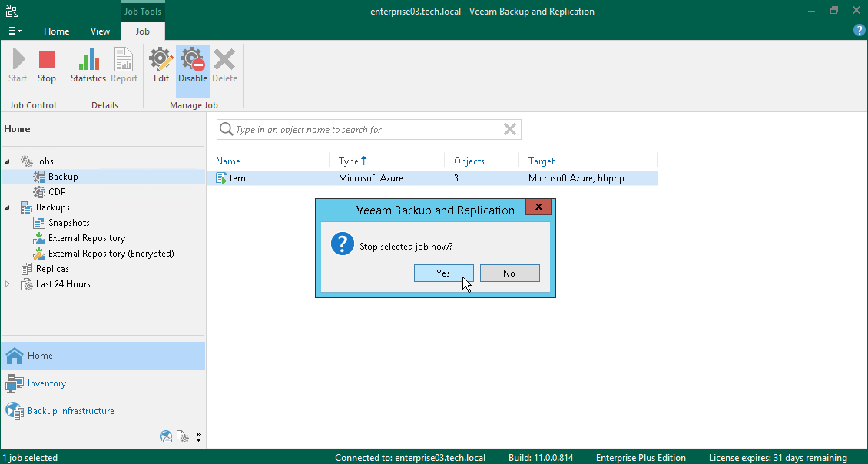The width and height of the screenshot is (868, 464).
Task: Select Replicas in the tree
Action: click(x=52, y=269)
